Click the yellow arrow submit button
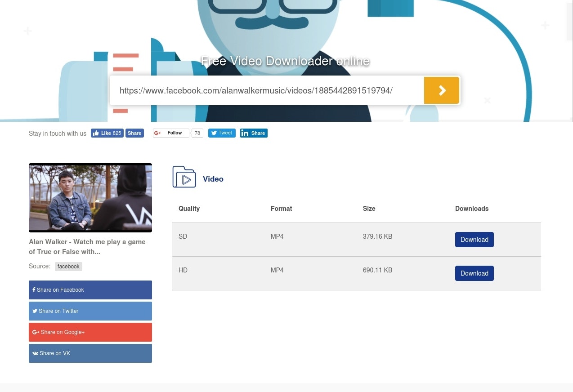The width and height of the screenshot is (573, 392). [441, 90]
